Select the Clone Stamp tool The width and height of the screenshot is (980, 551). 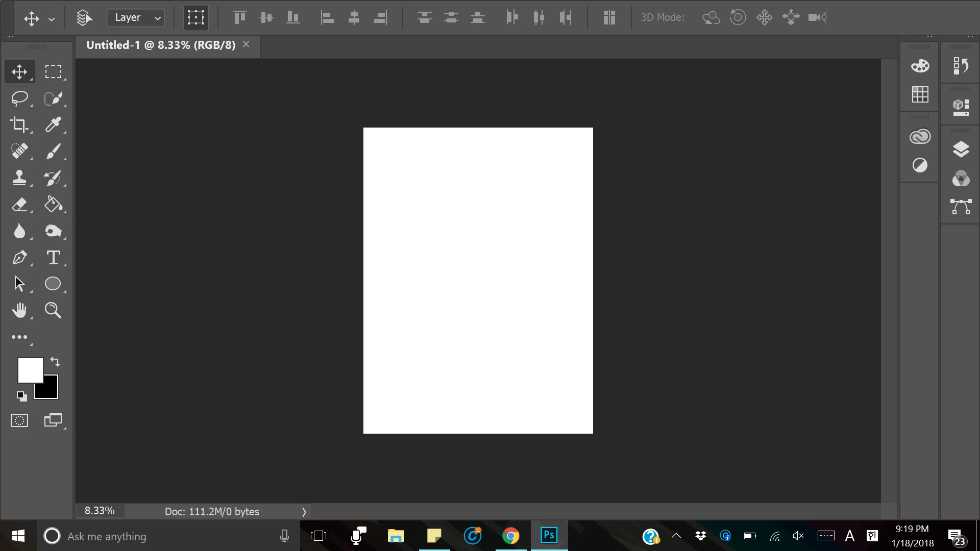19,178
